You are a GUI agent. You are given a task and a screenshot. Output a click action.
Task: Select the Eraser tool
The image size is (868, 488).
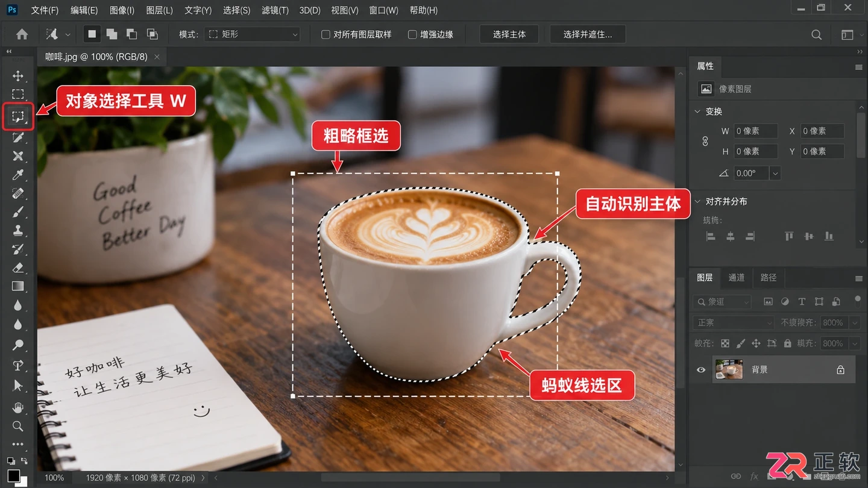point(18,268)
